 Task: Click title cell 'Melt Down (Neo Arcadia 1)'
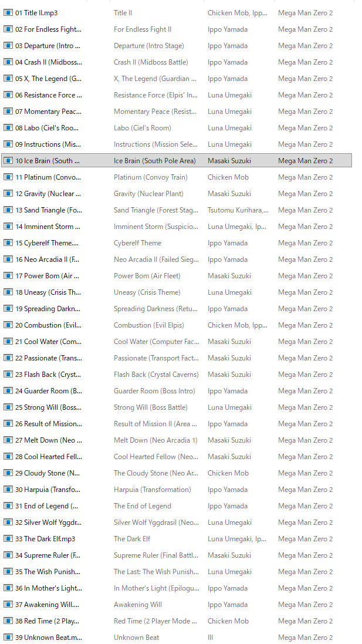click(x=155, y=440)
